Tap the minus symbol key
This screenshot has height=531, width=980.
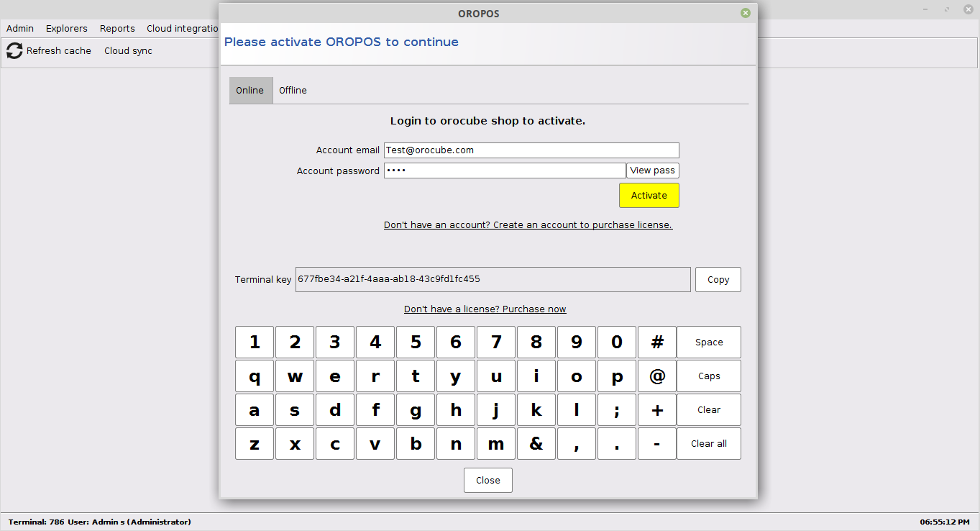point(657,444)
